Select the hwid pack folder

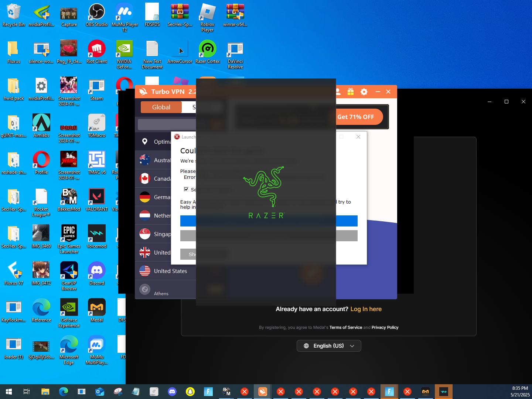point(14,89)
